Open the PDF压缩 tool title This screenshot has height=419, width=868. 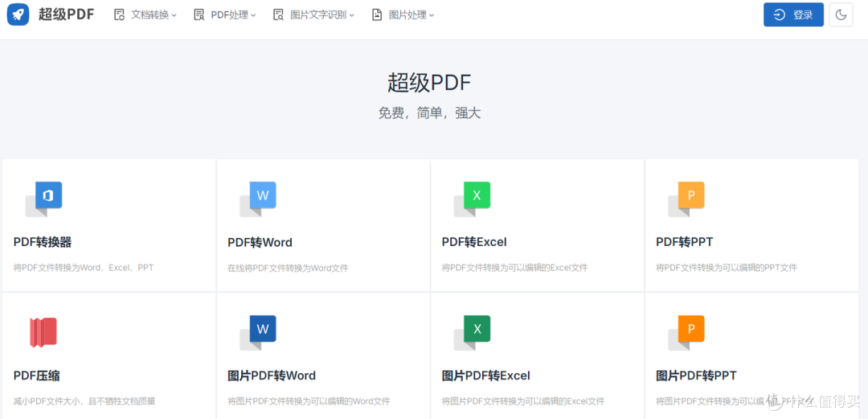[36, 376]
